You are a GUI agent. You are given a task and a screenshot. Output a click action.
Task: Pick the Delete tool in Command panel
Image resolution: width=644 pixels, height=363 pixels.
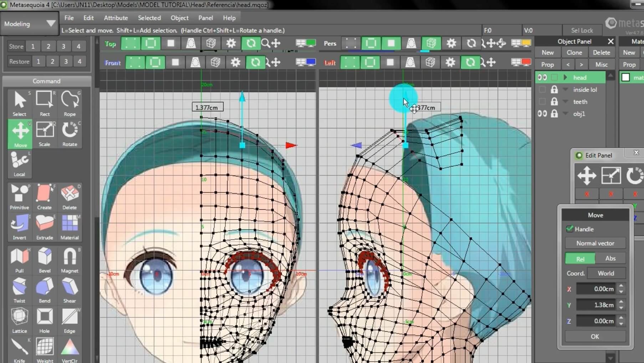70,197
